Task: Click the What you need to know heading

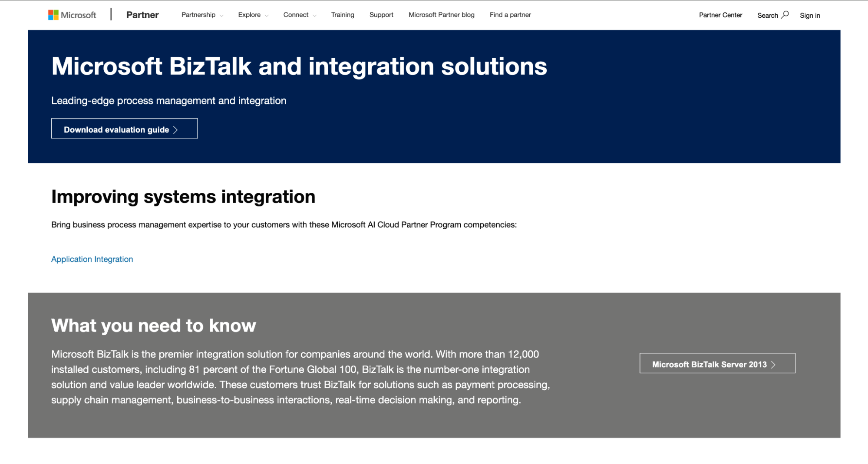Action: (x=153, y=325)
